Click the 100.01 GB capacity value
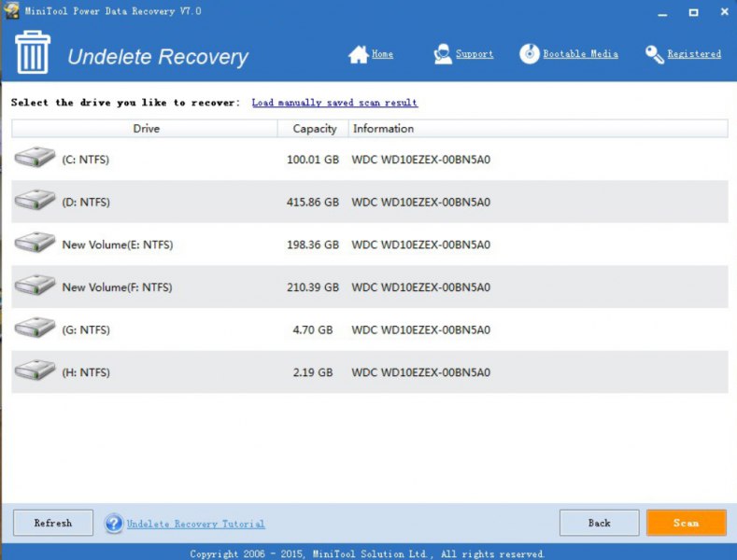737x560 pixels. pyautogui.click(x=313, y=160)
